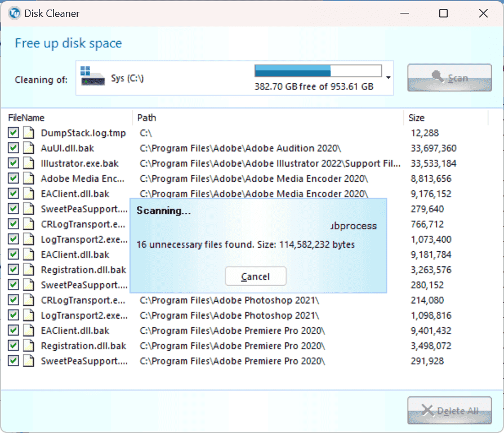Uncheck the Premiere Pro Registration.dll.bak file

tap(13, 346)
